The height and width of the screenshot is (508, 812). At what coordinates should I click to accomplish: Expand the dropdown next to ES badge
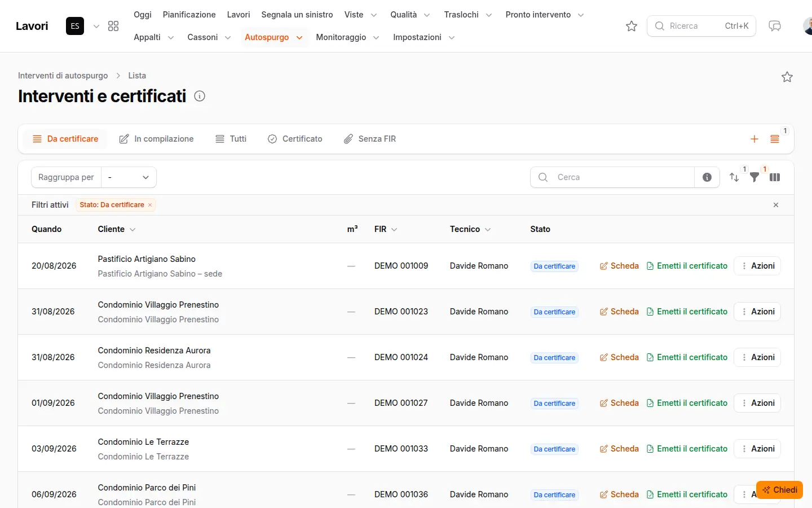tap(96, 26)
